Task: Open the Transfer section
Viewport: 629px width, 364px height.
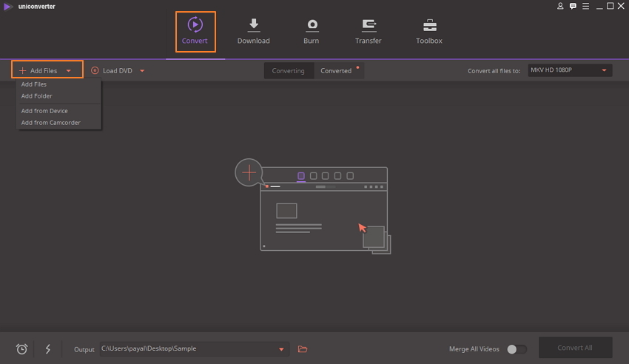Action: (369, 32)
